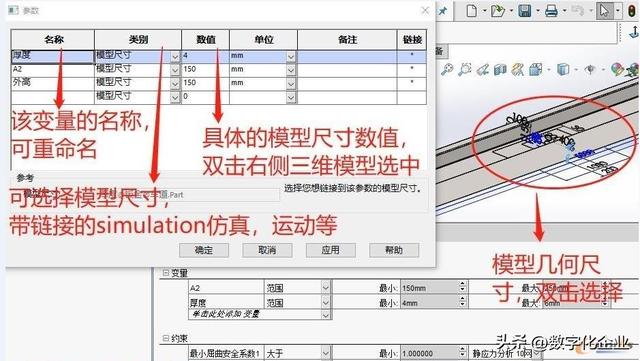Viewport: 640px width, 361px height.
Task: Click the Previous View icon
Action: pyautogui.click(x=482, y=70)
